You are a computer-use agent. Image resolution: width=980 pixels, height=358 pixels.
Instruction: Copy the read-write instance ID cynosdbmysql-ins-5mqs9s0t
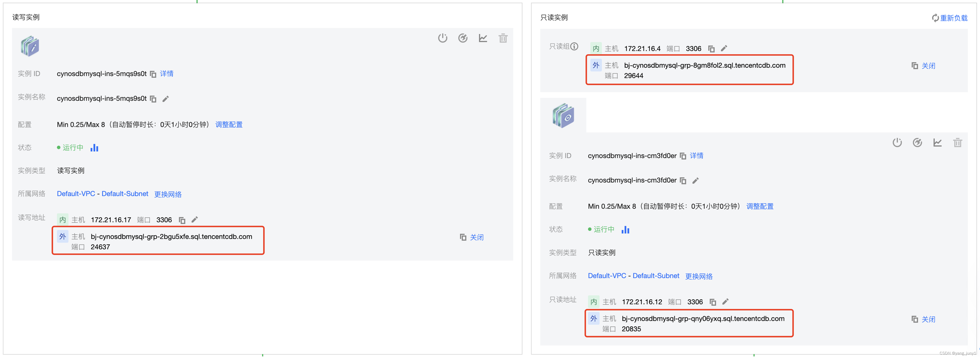coord(153,74)
